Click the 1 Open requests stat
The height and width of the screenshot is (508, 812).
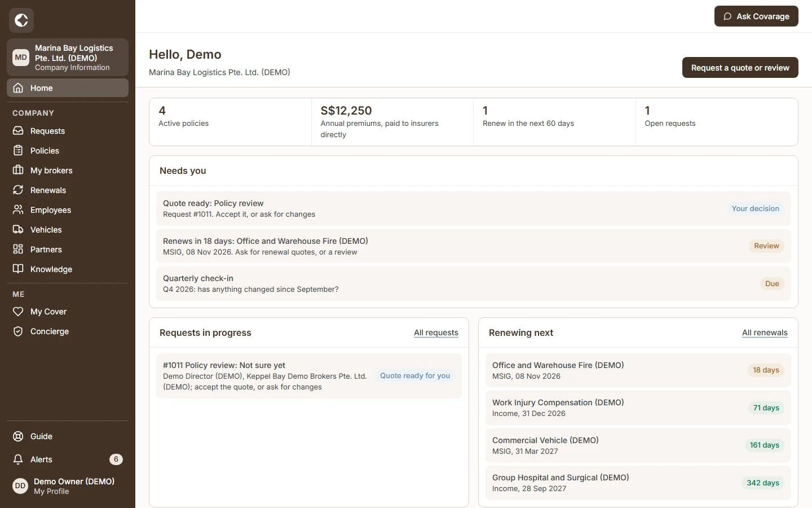click(x=717, y=122)
